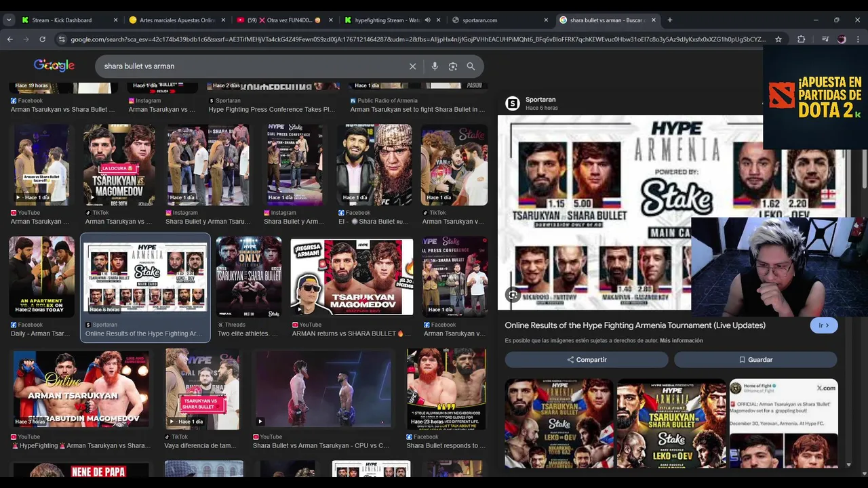Open Facebook 'Shara Bullet responds to' thumbnail

point(446,389)
